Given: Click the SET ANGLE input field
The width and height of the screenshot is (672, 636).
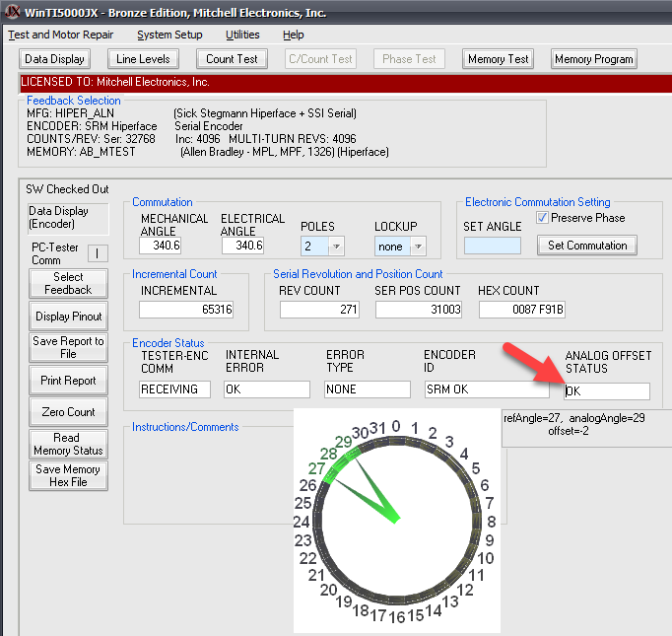Looking at the screenshot, I should tap(493, 246).
